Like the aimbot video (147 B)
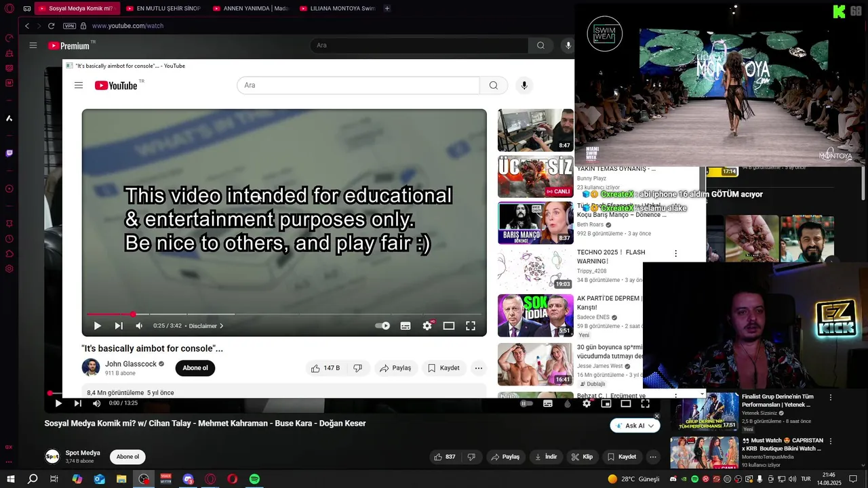The image size is (868, 488). [x=325, y=368]
